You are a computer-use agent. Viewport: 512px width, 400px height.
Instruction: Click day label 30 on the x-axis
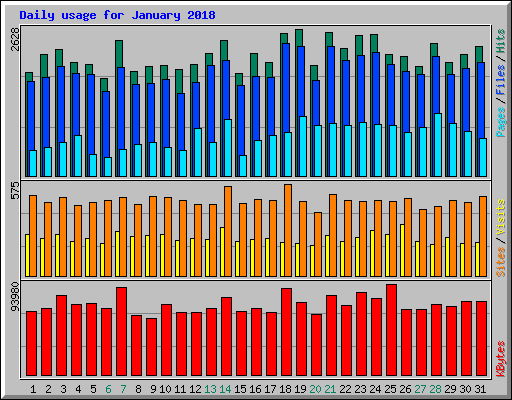tap(465, 389)
